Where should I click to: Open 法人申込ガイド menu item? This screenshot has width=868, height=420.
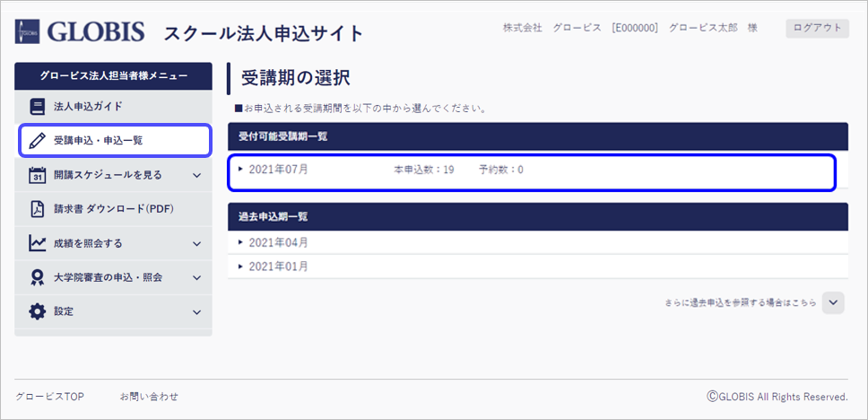click(x=114, y=107)
